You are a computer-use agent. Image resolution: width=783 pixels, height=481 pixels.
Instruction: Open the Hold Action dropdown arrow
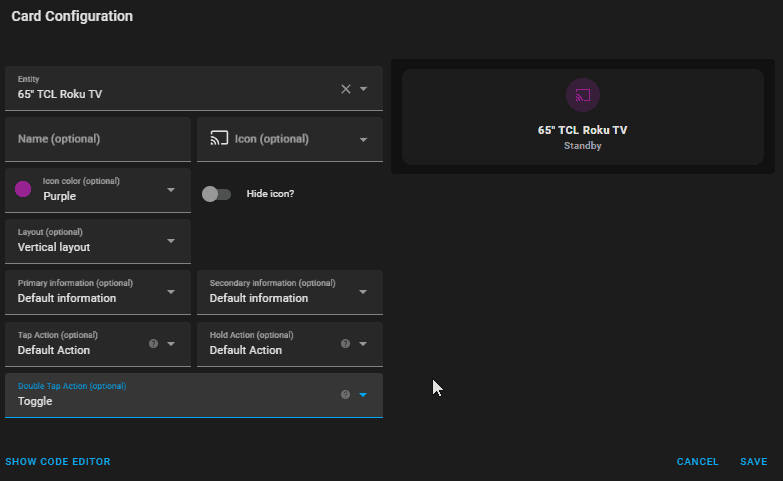[363, 344]
